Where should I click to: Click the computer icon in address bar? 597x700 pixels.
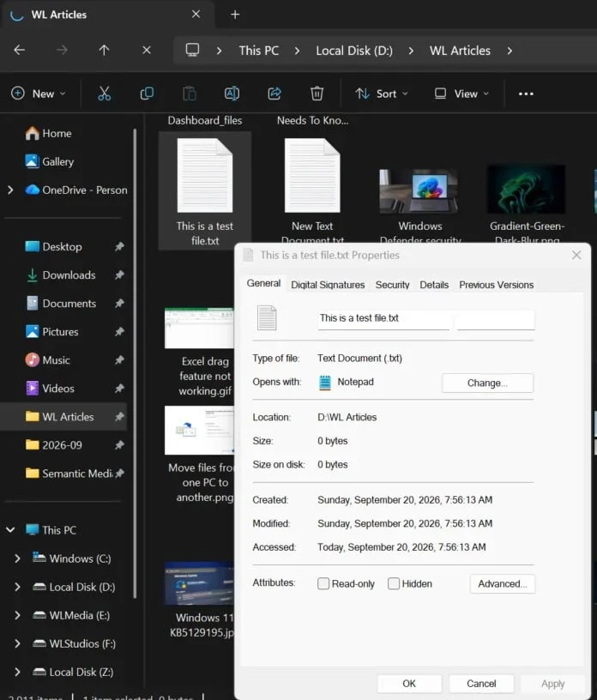192,50
